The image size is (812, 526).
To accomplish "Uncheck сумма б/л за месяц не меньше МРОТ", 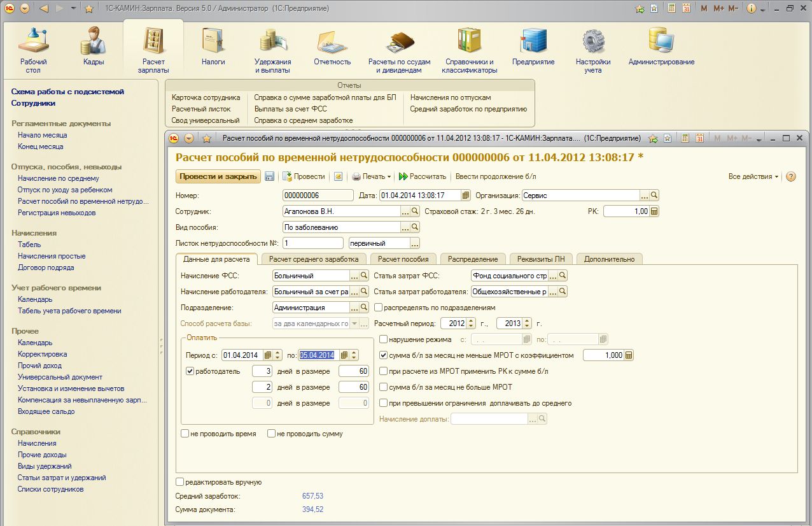I will click(x=383, y=355).
